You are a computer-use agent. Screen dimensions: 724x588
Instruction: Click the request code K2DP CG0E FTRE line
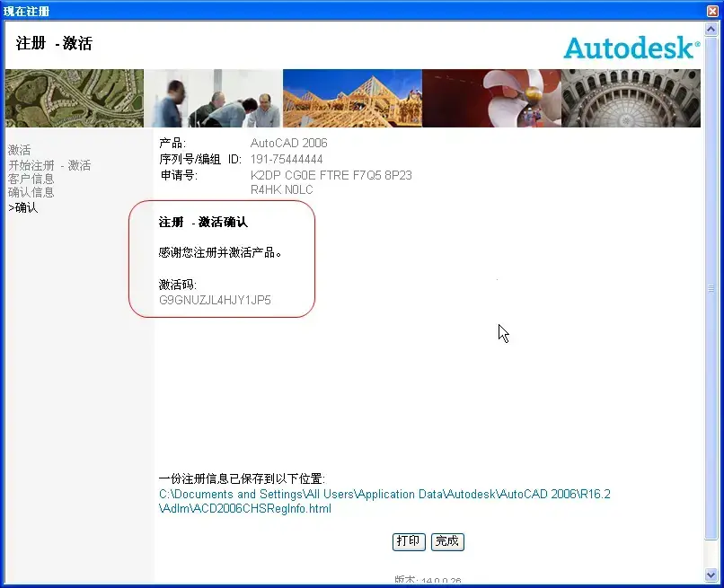pos(331,175)
